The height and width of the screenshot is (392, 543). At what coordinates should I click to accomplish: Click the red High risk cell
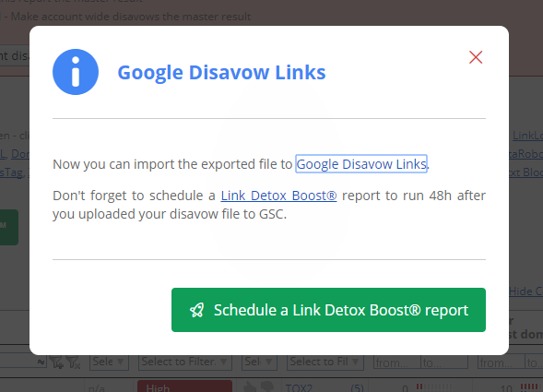click(x=184, y=386)
